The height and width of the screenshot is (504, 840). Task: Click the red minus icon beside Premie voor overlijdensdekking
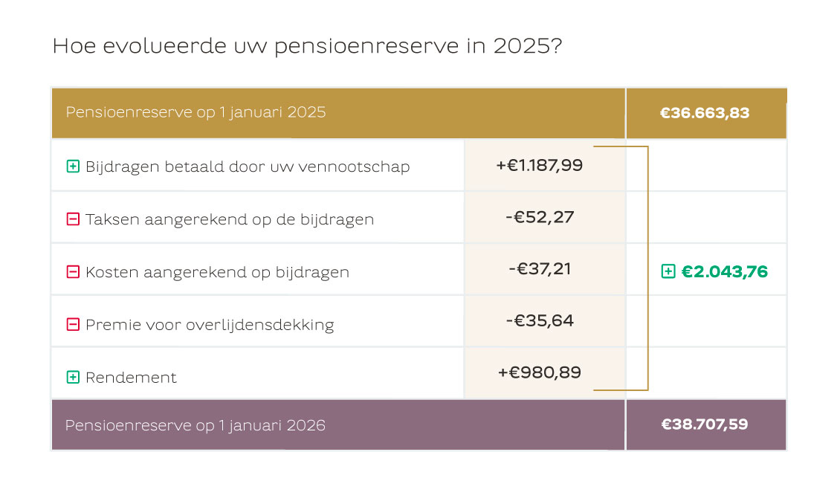click(x=73, y=325)
